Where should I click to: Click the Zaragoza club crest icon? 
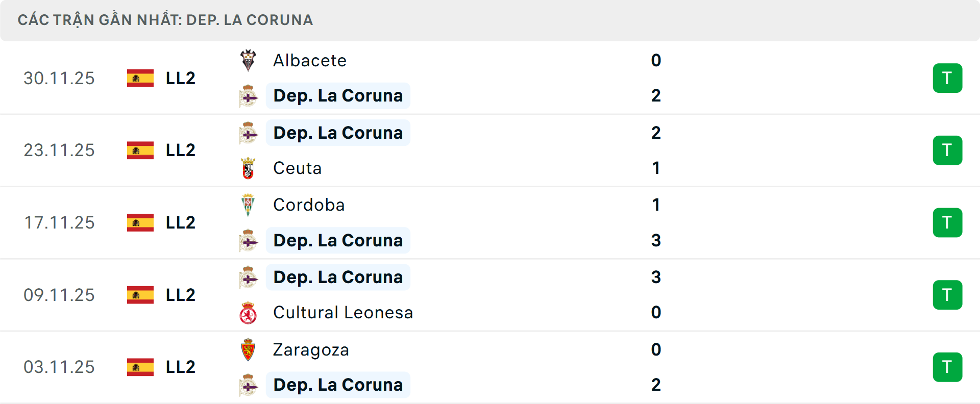[248, 349]
